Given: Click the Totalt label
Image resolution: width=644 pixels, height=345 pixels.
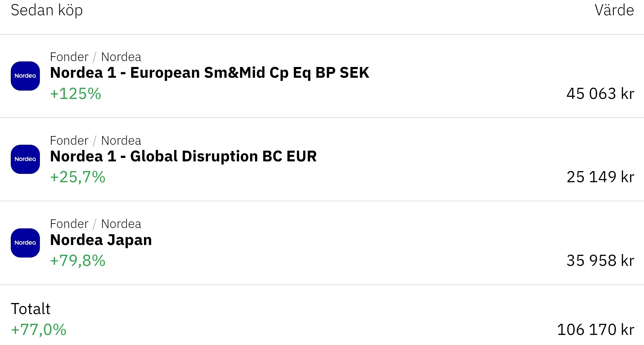Looking at the screenshot, I should (31, 309).
